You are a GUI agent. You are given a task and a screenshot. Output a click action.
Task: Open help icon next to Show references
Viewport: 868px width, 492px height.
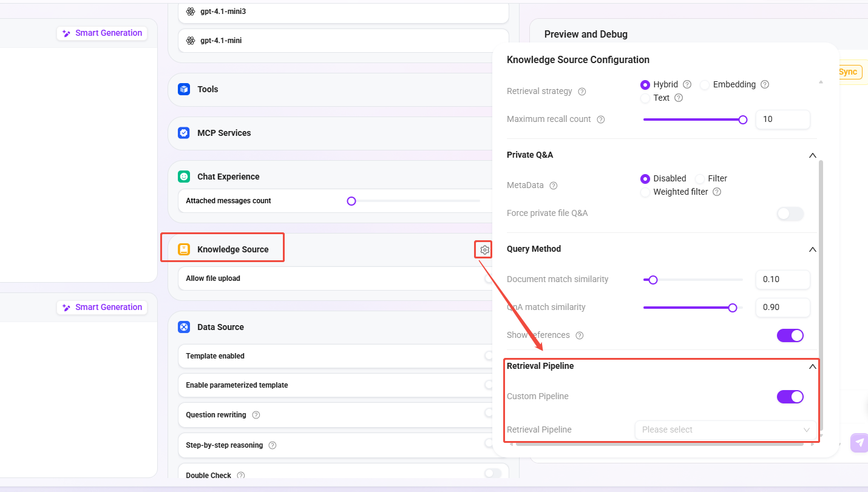[580, 335]
